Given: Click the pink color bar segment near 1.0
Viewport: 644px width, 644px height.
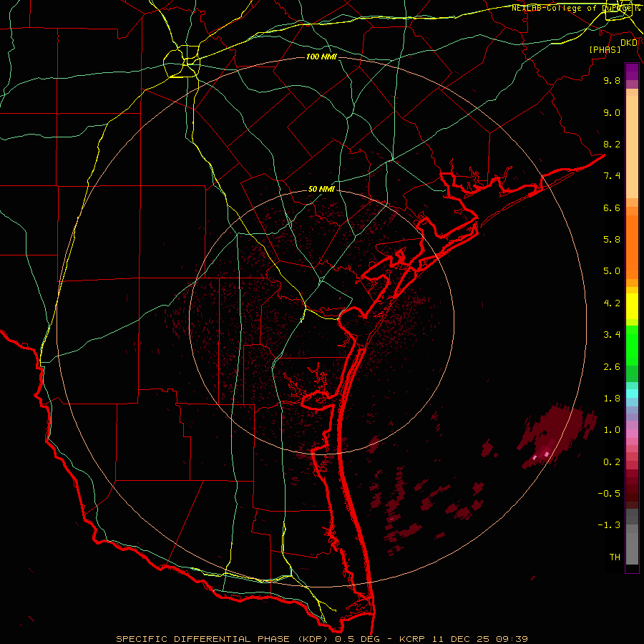Looking at the screenshot, I should click(632, 434).
